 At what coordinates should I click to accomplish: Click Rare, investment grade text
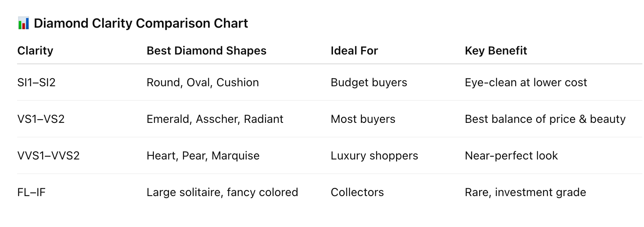pos(526,192)
